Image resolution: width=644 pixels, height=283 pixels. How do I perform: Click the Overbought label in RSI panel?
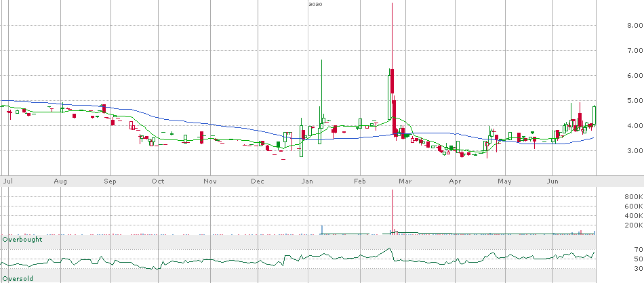[22, 240]
